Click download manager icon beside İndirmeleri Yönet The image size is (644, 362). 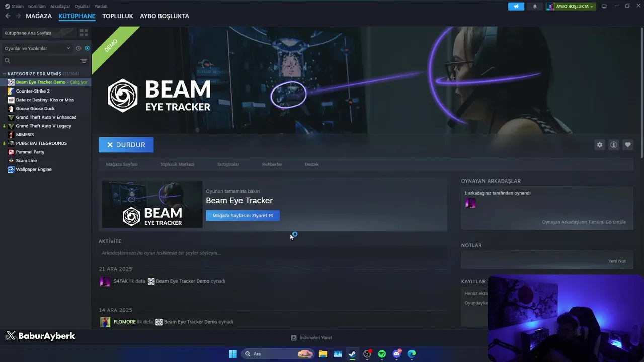[294, 338]
